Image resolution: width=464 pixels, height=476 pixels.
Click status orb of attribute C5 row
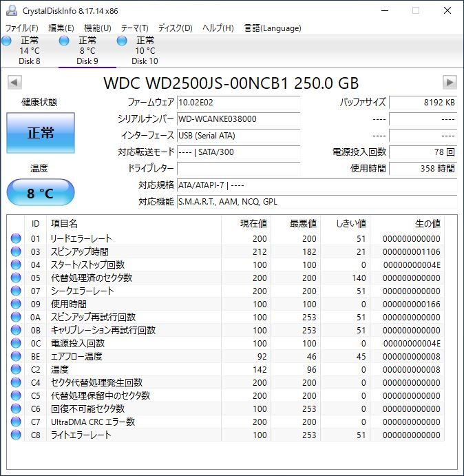tap(16, 395)
